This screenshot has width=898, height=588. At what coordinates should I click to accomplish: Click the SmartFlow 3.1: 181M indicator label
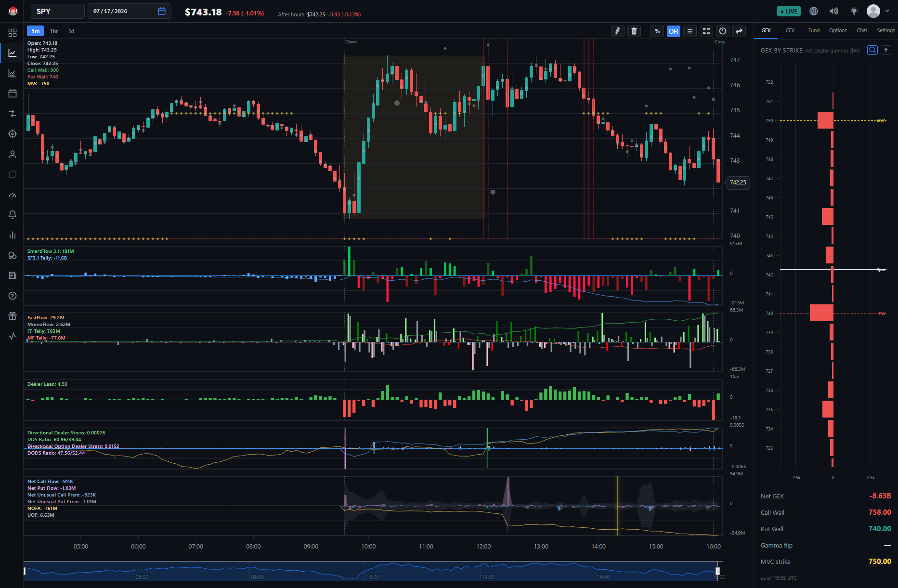51,251
